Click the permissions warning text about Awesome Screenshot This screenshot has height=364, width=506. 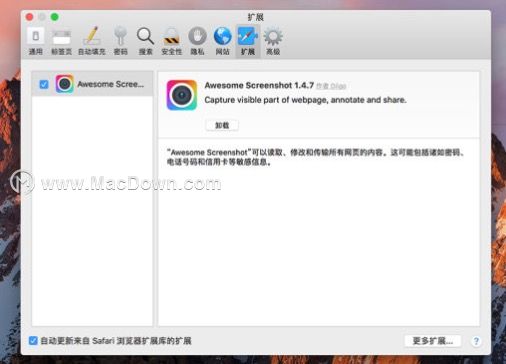tap(316, 157)
